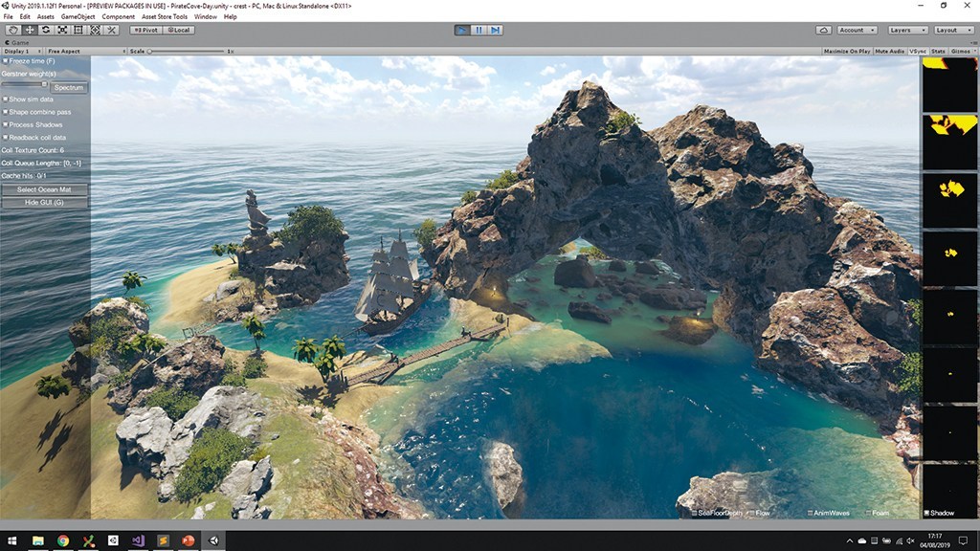Select the Scale tool
Screen dimensions: 980x551
point(62,30)
